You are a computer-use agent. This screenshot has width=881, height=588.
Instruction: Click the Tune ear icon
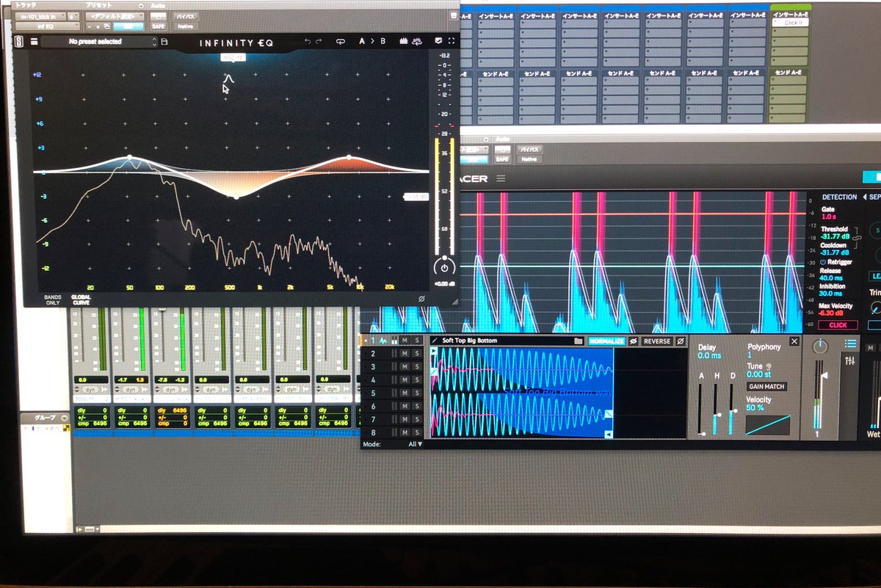tap(769, 366)
